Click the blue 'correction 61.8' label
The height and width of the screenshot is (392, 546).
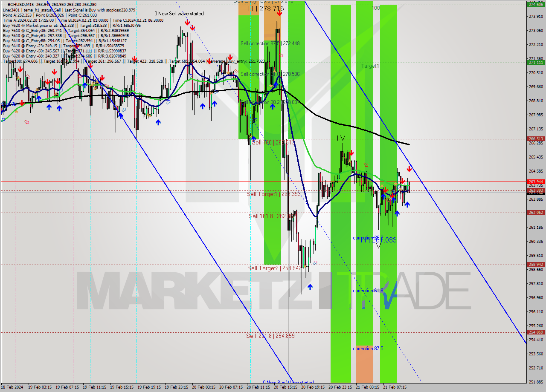pos(368,291)
